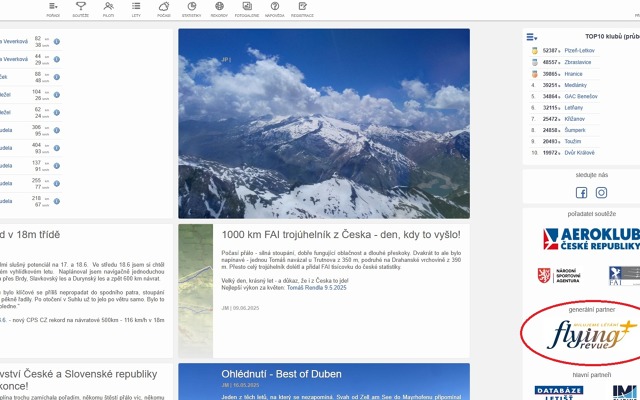The image size is (640, 400).
Task: Visit the FAI logo
Action: (624, 276)
